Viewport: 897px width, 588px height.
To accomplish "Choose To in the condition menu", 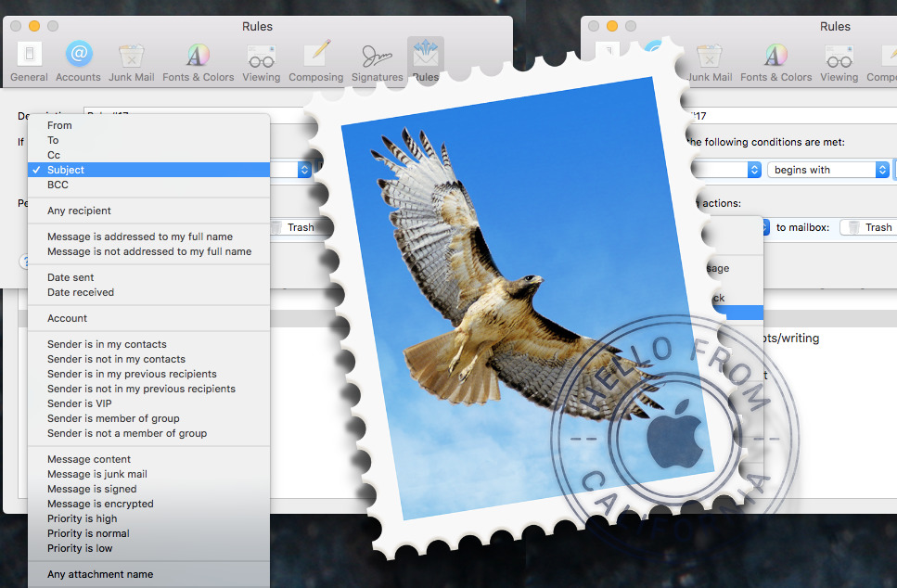I will (x=148, y=140).
